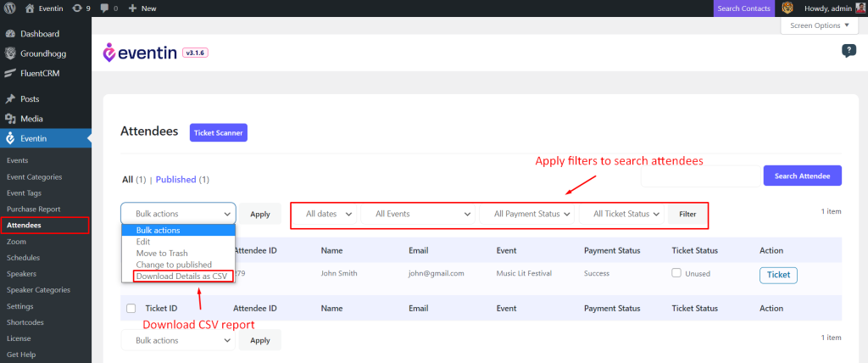Tick the select-all checkbox beside Ticket ID
This screenshot has height=363, width=868.
pyautogui.click(x=131, y=308)
